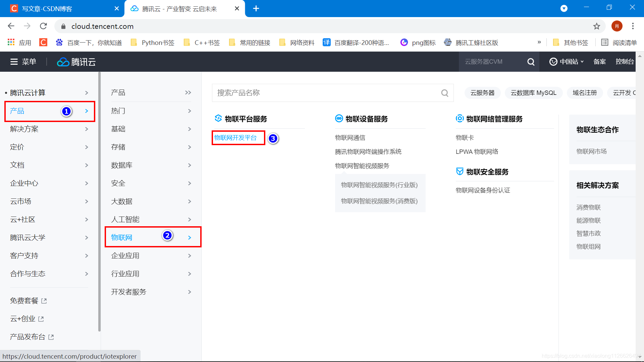
Task: Open the 物联网开发平台 link
Action: pos(235,138)
